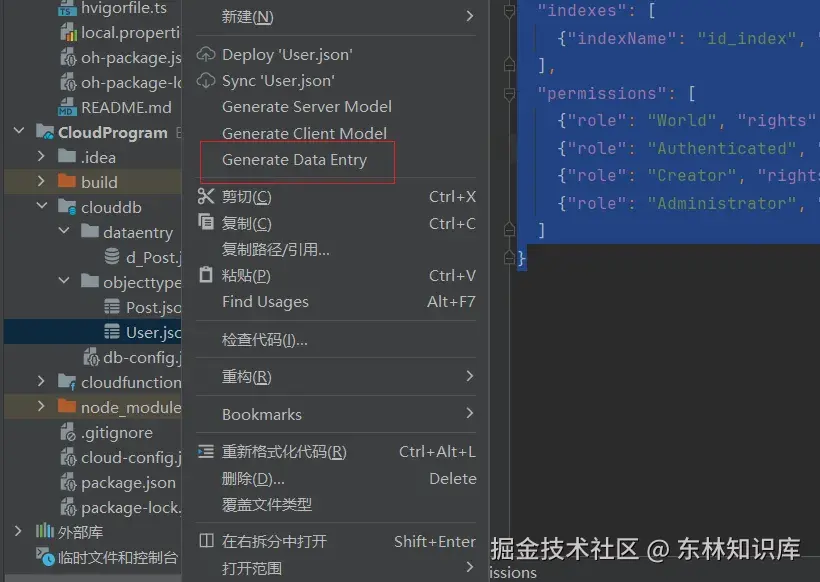Click the d_Post database file icon
Image resolution: width=820 pixels, height=582 pixels.
111,256
